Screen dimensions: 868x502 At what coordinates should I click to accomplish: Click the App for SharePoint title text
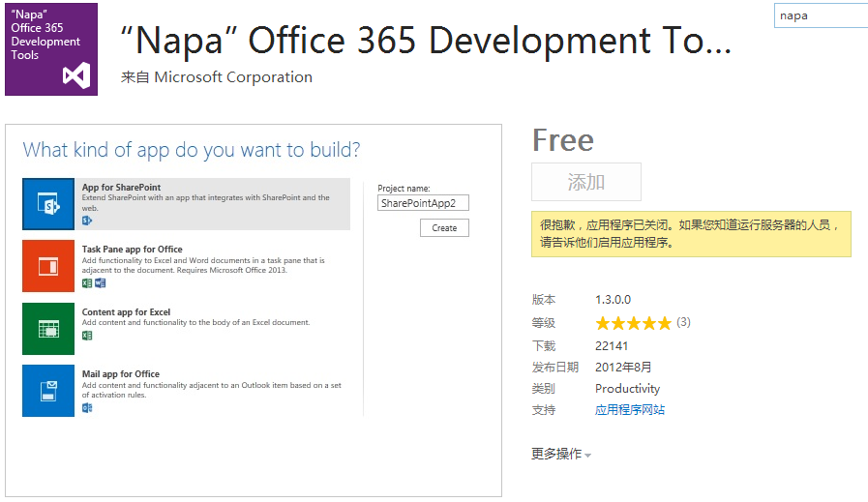click(121, 187)
